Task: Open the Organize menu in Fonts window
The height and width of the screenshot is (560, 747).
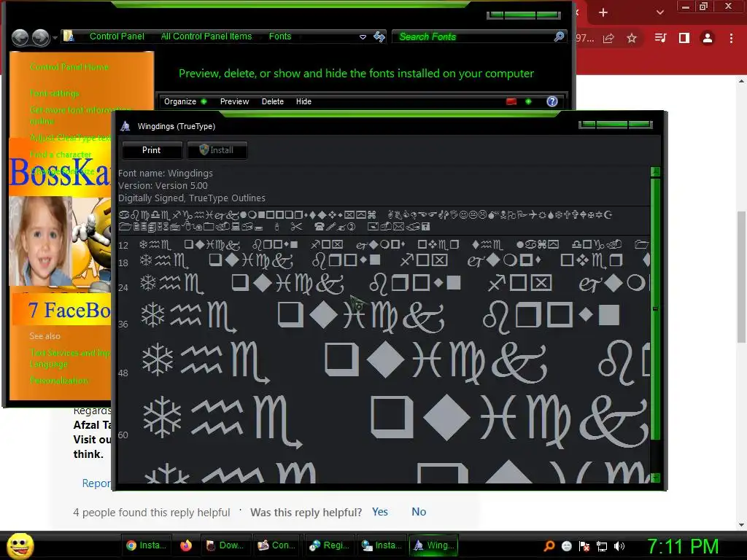Action: (x=185, y=101)
